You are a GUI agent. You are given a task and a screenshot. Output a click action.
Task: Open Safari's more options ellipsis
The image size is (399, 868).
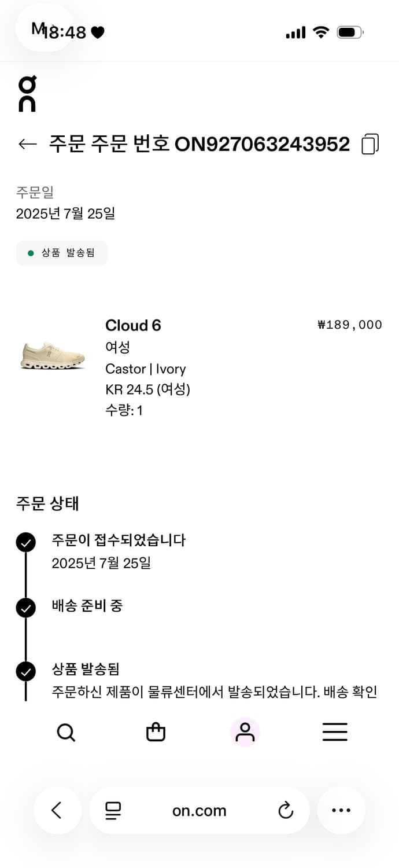(x=341, y=810)
